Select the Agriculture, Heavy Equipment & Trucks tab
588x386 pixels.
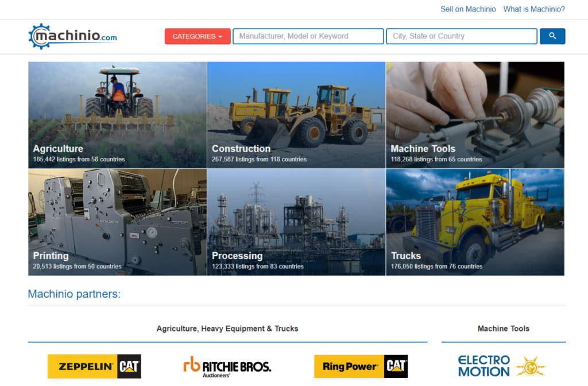[x=227, y=329]
